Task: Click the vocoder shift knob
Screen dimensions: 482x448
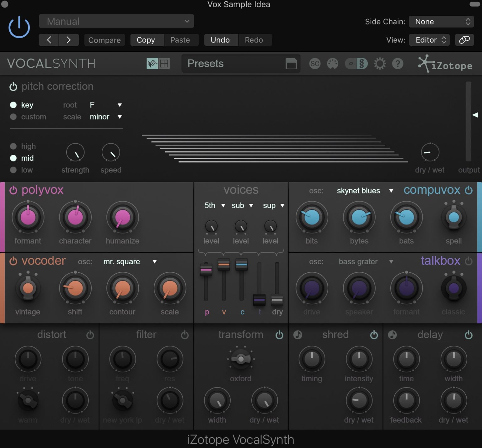Action: 75,288
